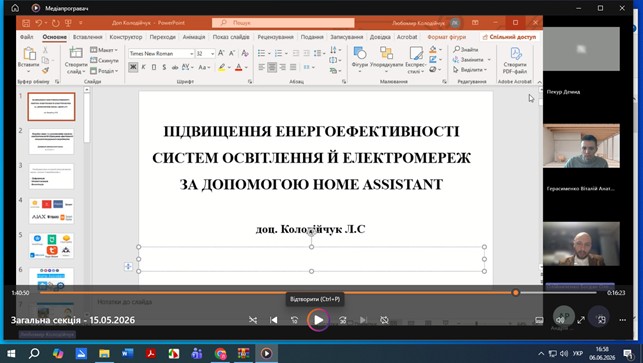Viewport: 643px width, 363px height.
Task: Skip back 10 seconds in the video
Action: click(294, 320)
